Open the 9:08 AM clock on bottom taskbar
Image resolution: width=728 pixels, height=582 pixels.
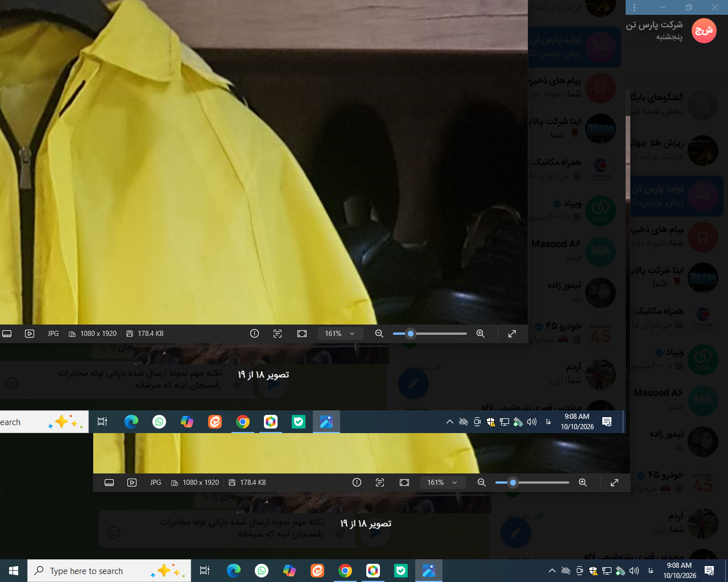[680, 571]
